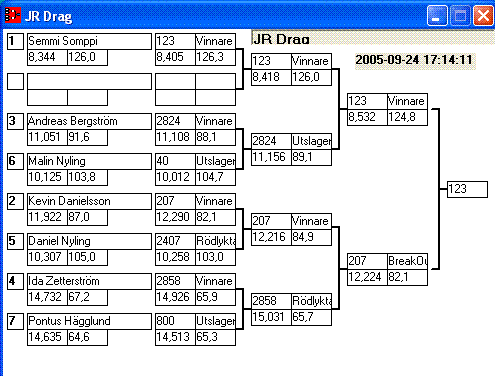Click the Ida Zetterström name box
Screen dimensions: 495x376
tap(89, 281)
